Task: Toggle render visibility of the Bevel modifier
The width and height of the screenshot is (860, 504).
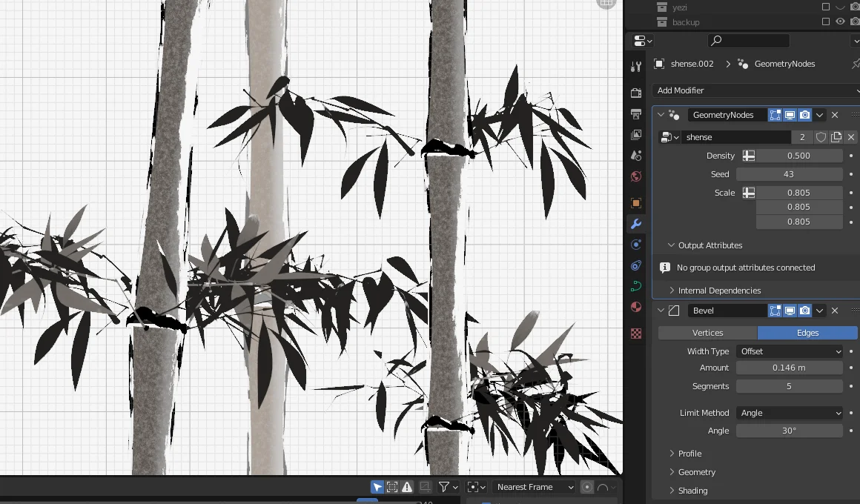Action: tap(804, 310)
